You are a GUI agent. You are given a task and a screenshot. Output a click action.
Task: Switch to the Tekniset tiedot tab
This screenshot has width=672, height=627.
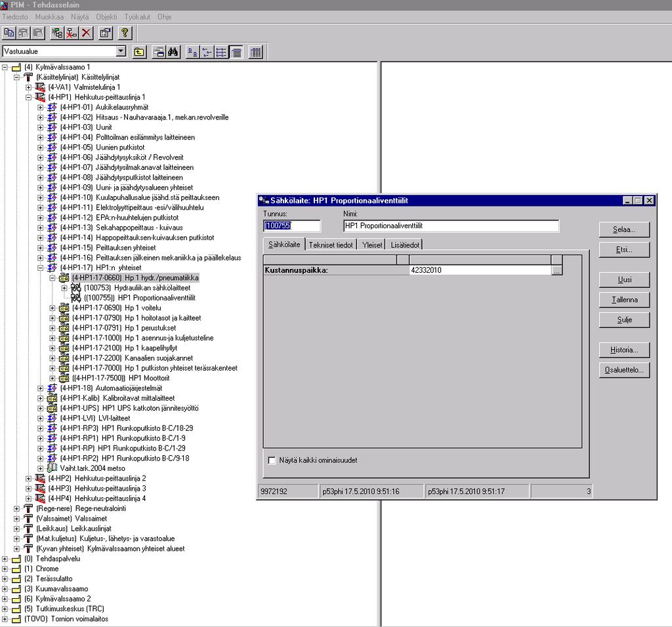point(331,245)
